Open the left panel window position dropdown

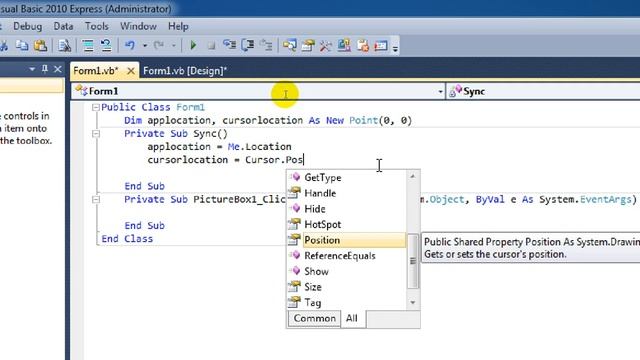pos(32,69)
